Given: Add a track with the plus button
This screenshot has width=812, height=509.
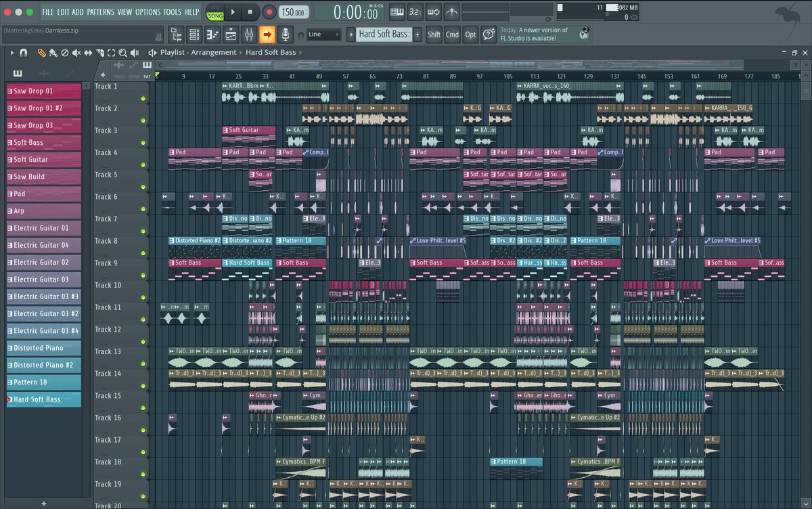Looking at the screenshot, I should coord(103,75).
